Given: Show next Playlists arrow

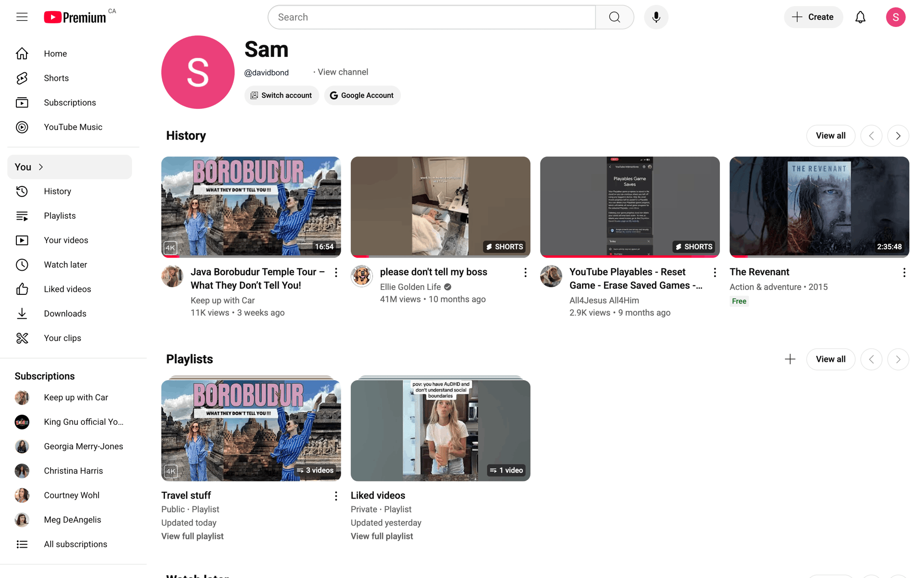Looking at the screenshot, I should [898, 359].
